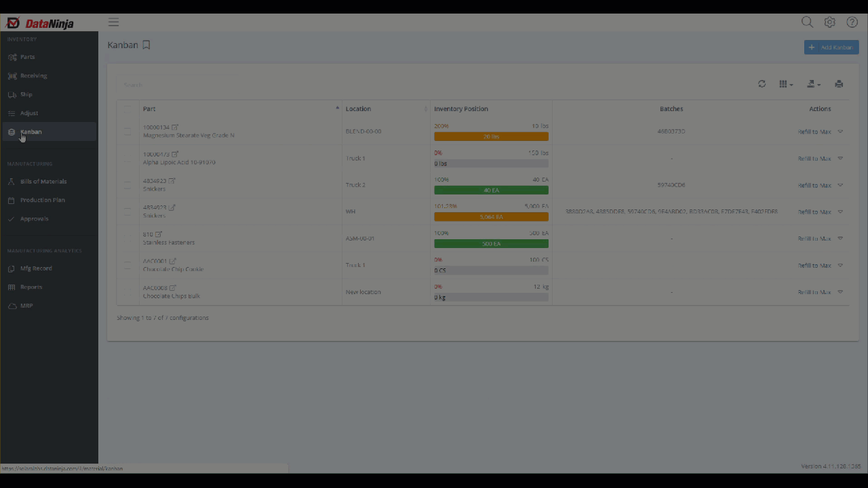Open part 10000473 via its external link icon
This screenshot has height=488, width=868.
175,154
